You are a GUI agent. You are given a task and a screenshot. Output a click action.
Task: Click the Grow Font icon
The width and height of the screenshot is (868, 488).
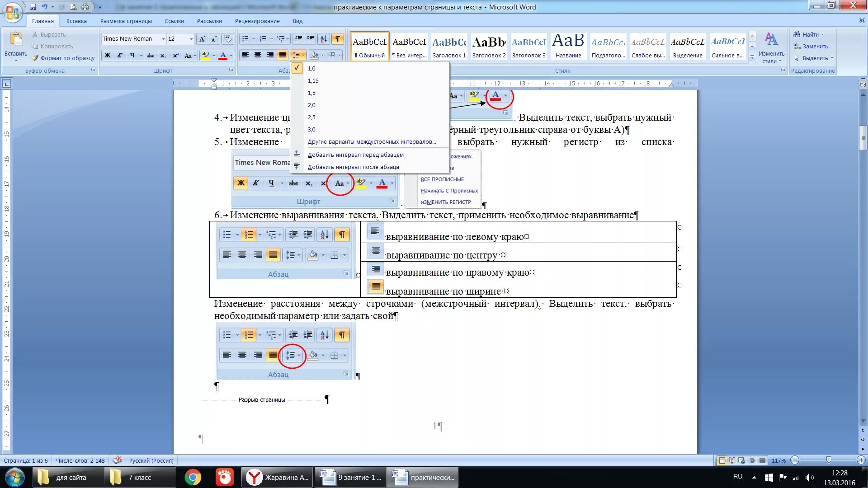(202, 39)
